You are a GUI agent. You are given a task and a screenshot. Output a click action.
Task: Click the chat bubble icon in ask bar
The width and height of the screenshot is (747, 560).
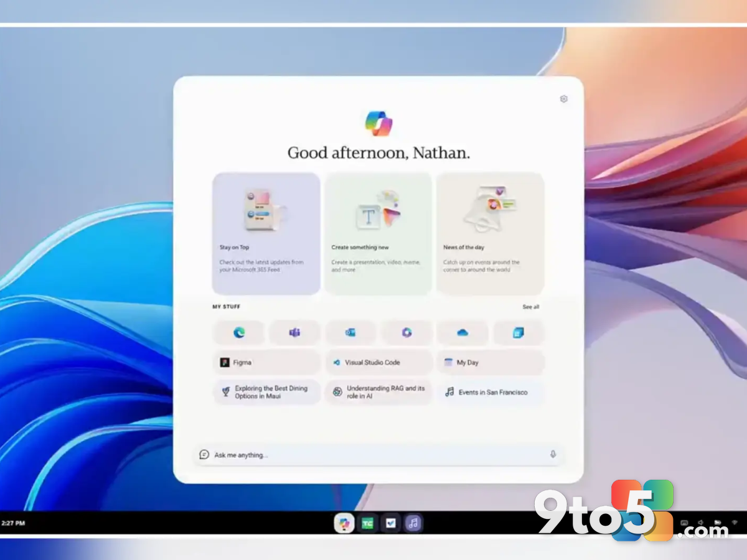[x=204, y=455]
